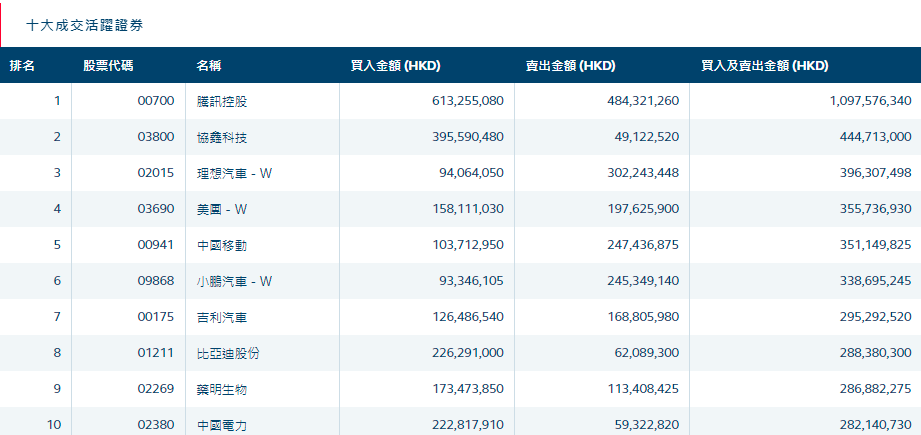Click buy amount 103,712,950

(468, 245)
